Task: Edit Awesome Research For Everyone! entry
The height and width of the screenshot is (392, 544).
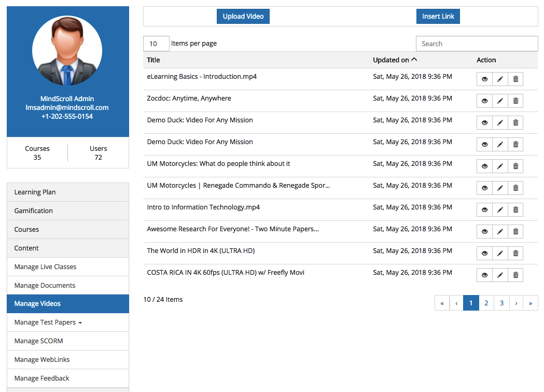Action: [500, 231]
